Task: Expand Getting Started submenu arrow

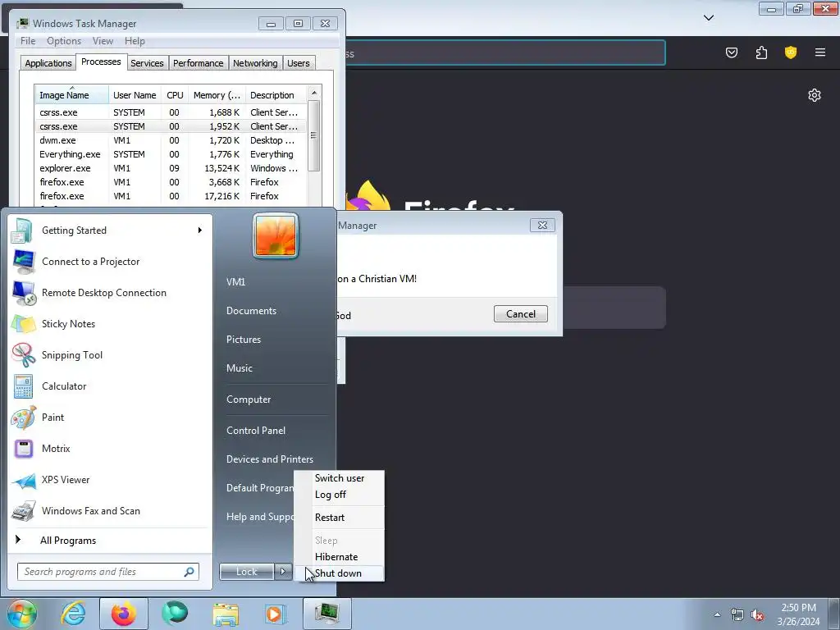Action: point(200,231)
